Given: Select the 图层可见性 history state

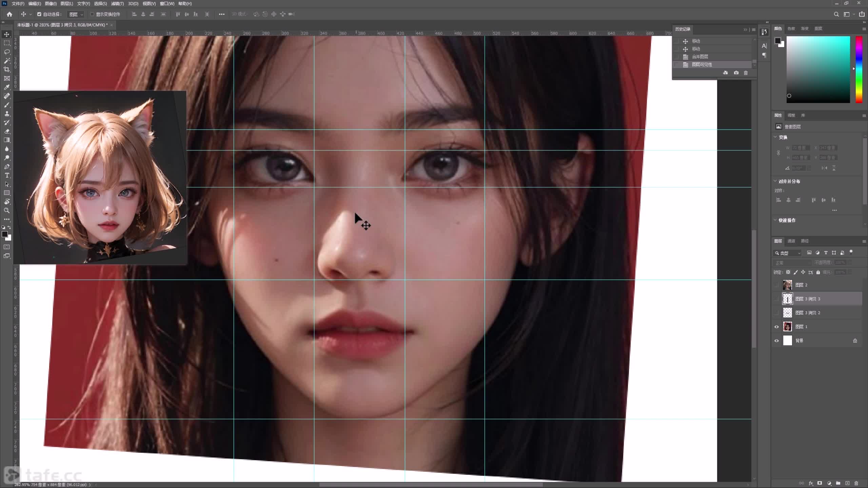Looking at the screenshot, I should (712, 64).
